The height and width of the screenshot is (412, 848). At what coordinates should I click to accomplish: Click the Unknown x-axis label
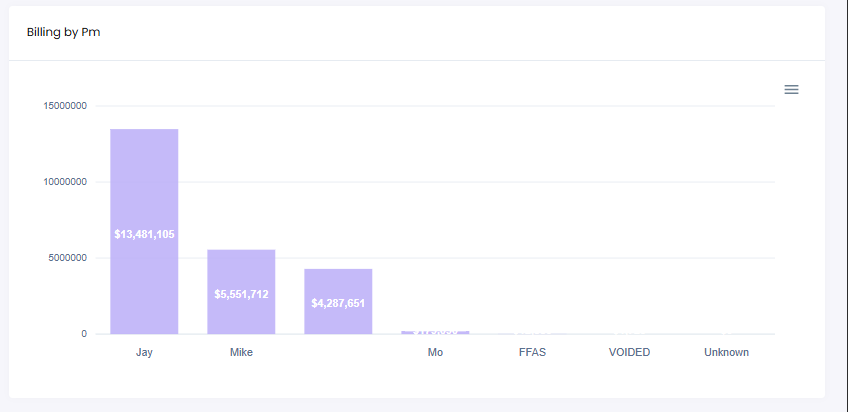(x=726, y=353)
